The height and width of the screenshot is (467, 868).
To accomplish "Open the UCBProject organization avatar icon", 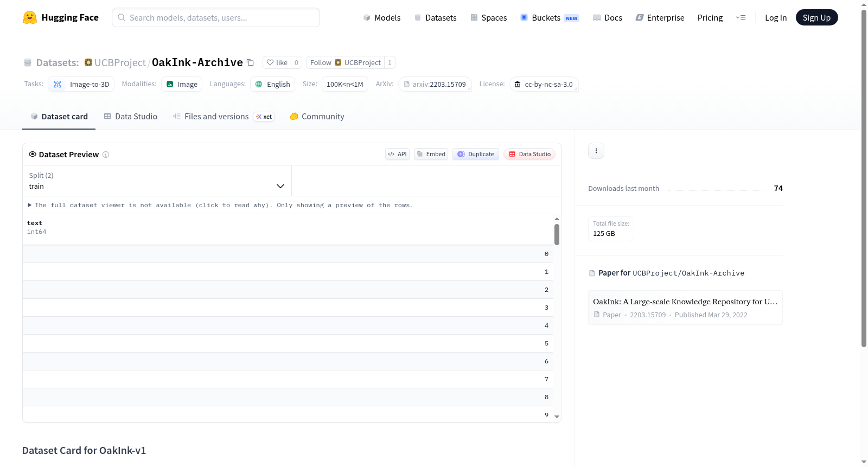I will click(x=88, y=62).
